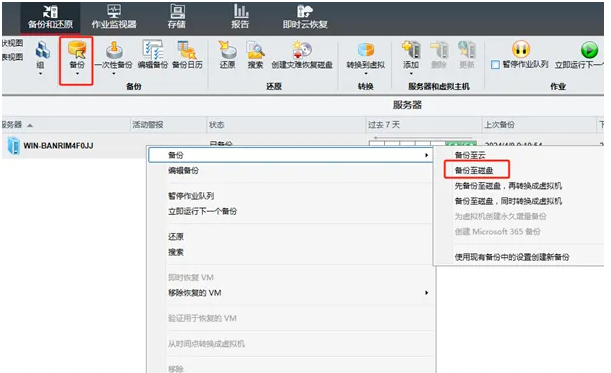This screenshot has width=611, height=373.
Task: Click the 上次备份 column header
Action: (539, 125)
